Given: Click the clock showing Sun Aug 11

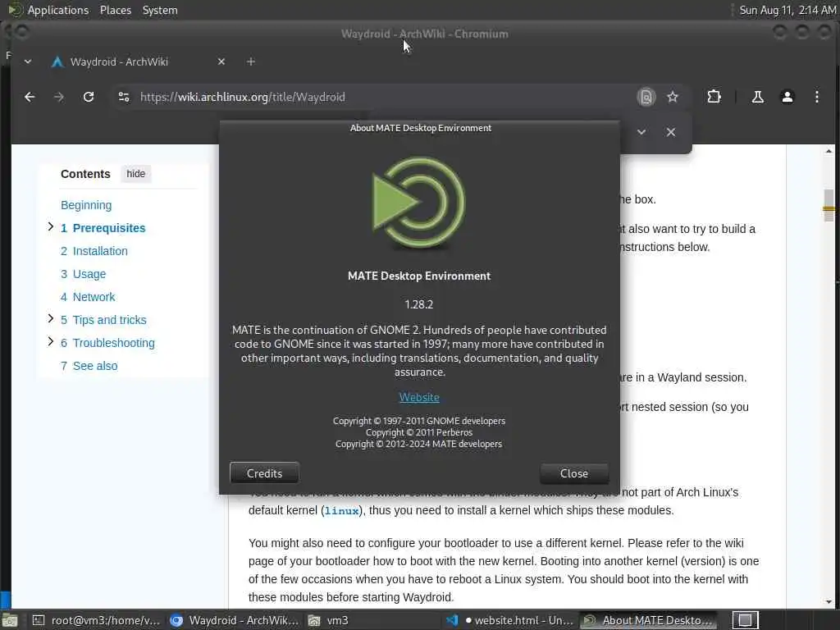Looking at the screenshot, I should click(787, 10).
